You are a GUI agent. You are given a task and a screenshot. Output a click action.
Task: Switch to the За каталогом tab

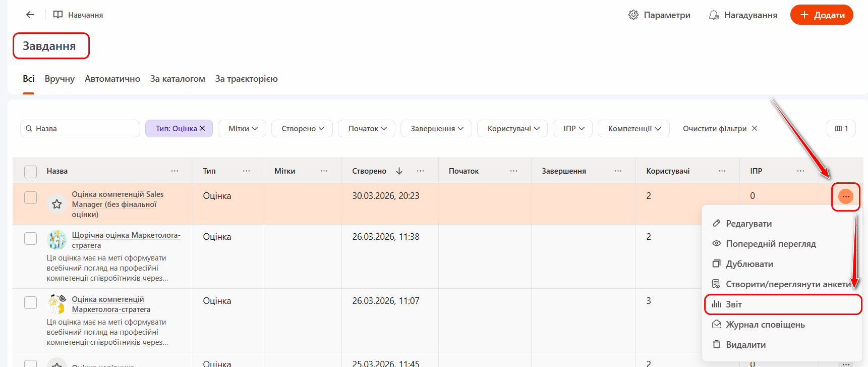tap(178, 79)
